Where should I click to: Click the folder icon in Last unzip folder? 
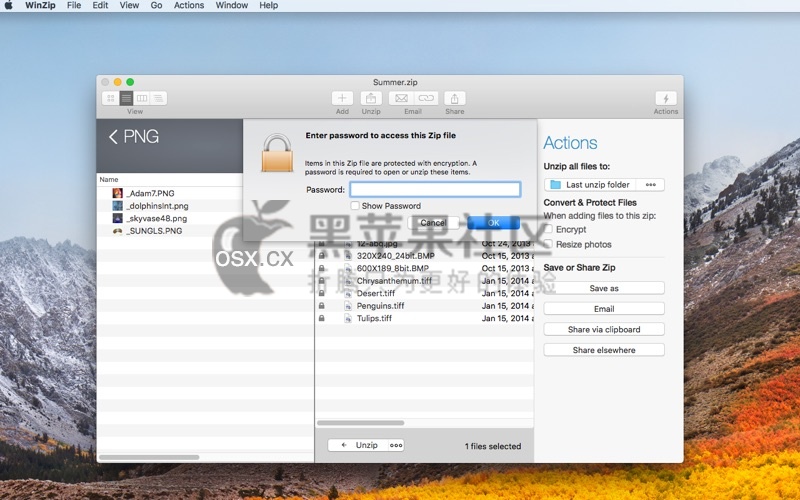pos(556,185)
